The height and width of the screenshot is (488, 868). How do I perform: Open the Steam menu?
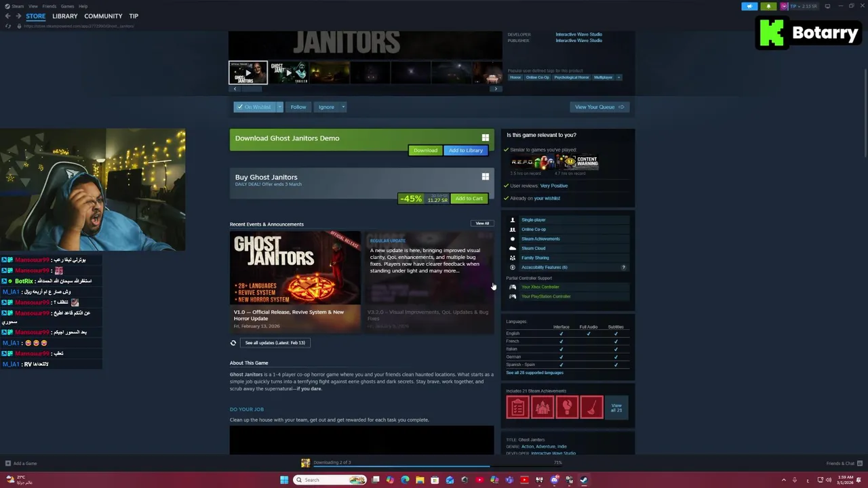(x=19, y=6)
